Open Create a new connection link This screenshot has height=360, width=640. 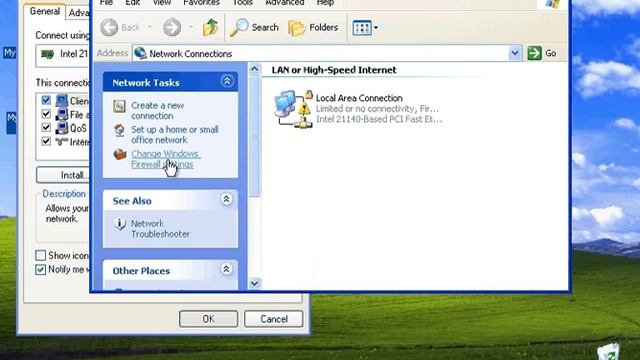[x=157, y=111]
